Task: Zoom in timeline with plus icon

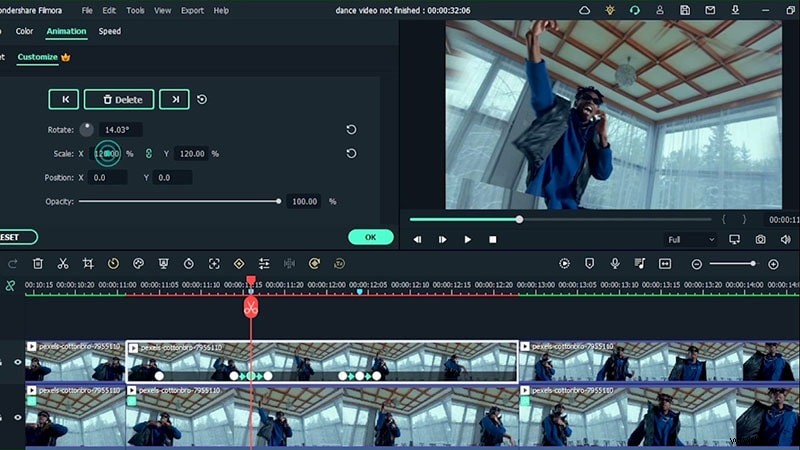Action: tap(773, 264)
